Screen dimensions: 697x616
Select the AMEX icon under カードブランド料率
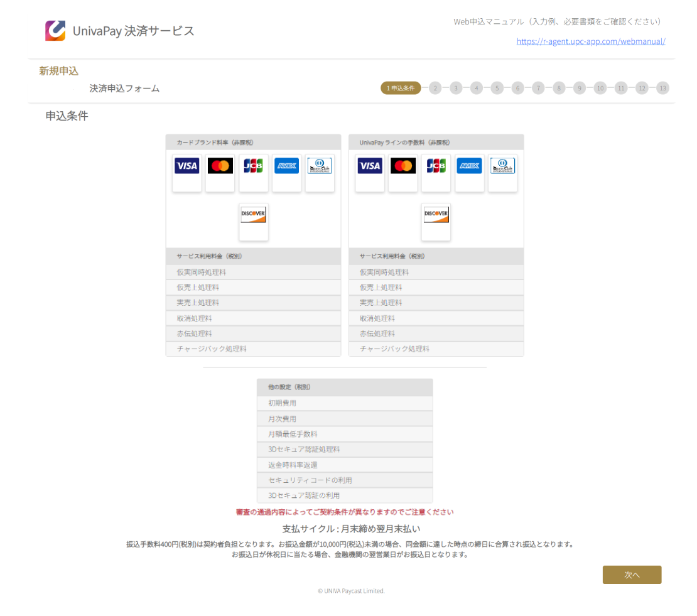pos(287,166)
